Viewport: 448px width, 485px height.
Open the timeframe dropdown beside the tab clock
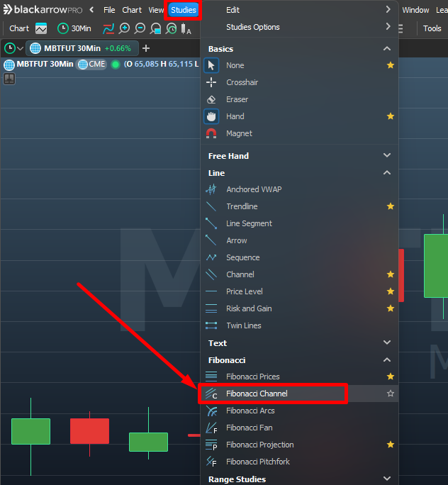point(21,48)
